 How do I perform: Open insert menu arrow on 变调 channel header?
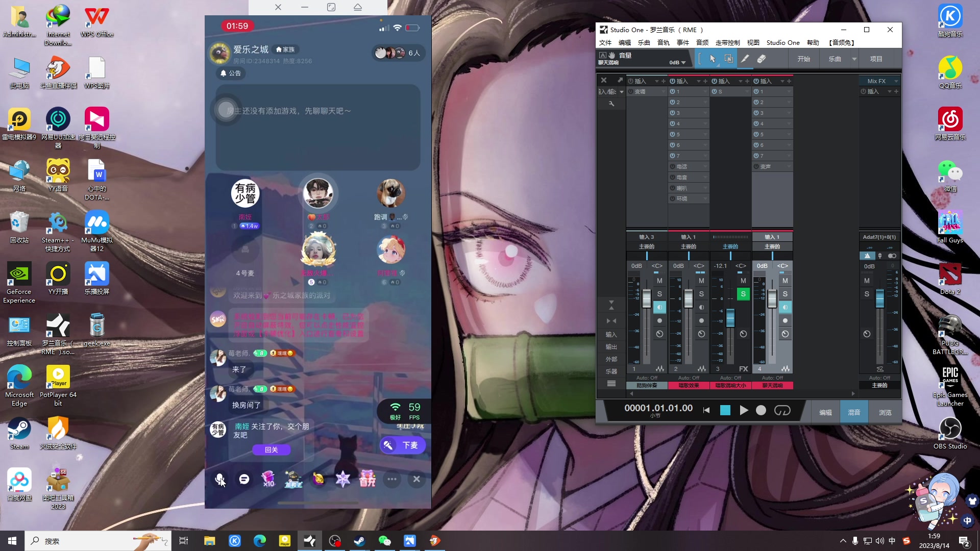coord(656,81)
